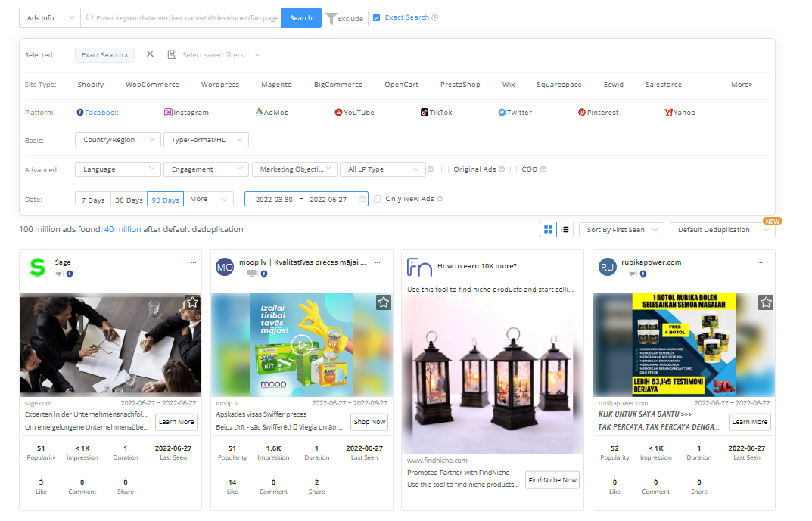Switch to list view layout icon
Image resolution: width=812 pixels, height=521 pixels.
(x=565, y=229)
